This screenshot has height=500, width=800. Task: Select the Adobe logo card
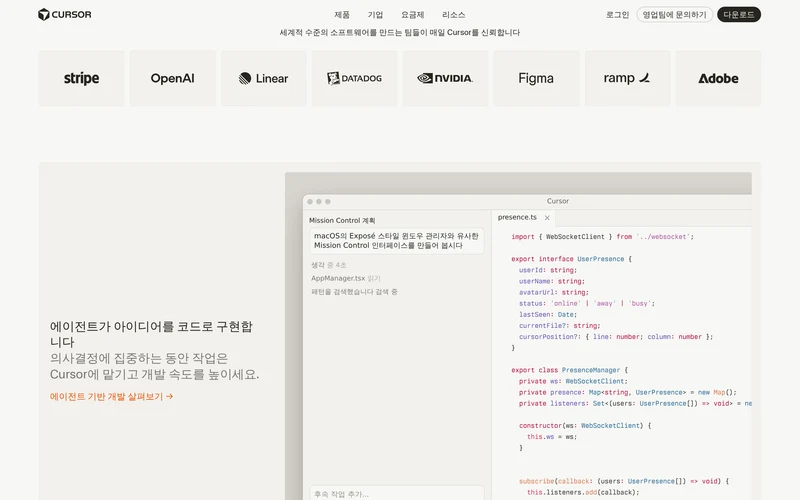tap(718, 78)
